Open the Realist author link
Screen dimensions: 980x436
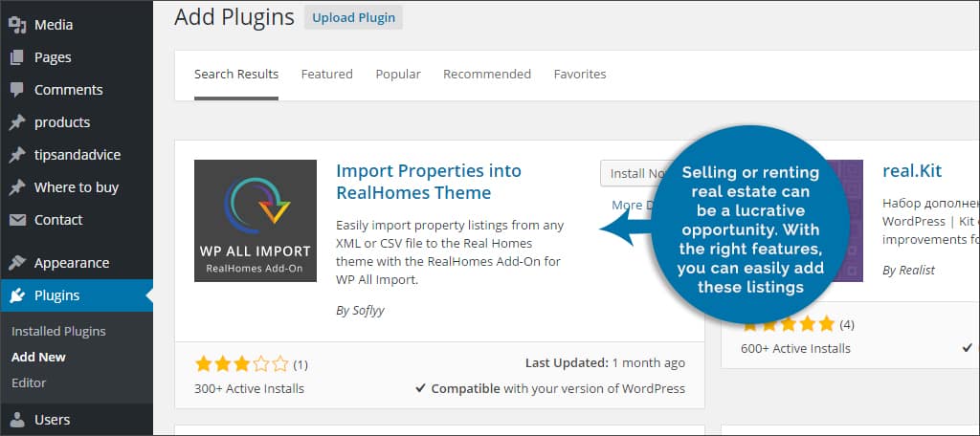pyautogui.click(x=917, y=271)
